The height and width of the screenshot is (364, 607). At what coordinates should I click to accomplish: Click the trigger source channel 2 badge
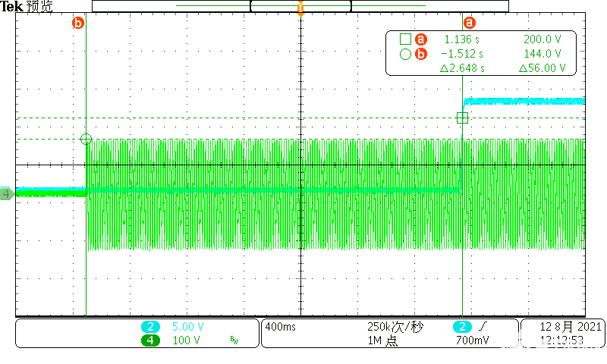tap(462, 327)
